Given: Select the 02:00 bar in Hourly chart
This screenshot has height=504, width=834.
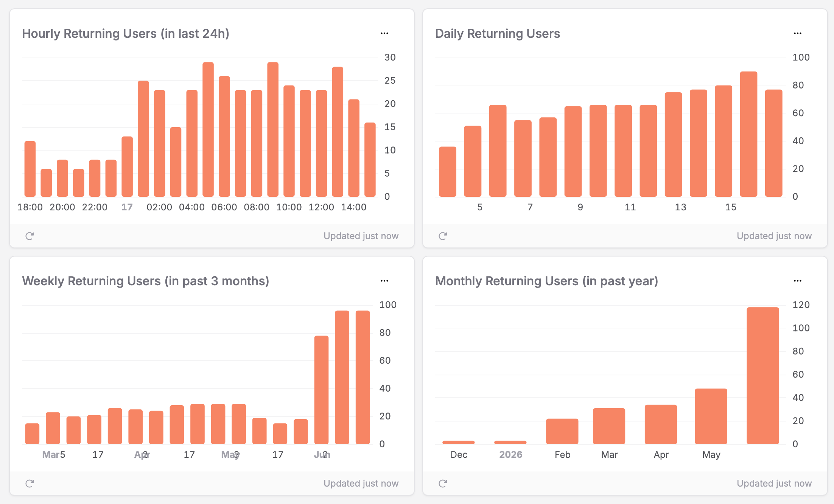Looking at the screenshot, I should [x=159, y=143].
